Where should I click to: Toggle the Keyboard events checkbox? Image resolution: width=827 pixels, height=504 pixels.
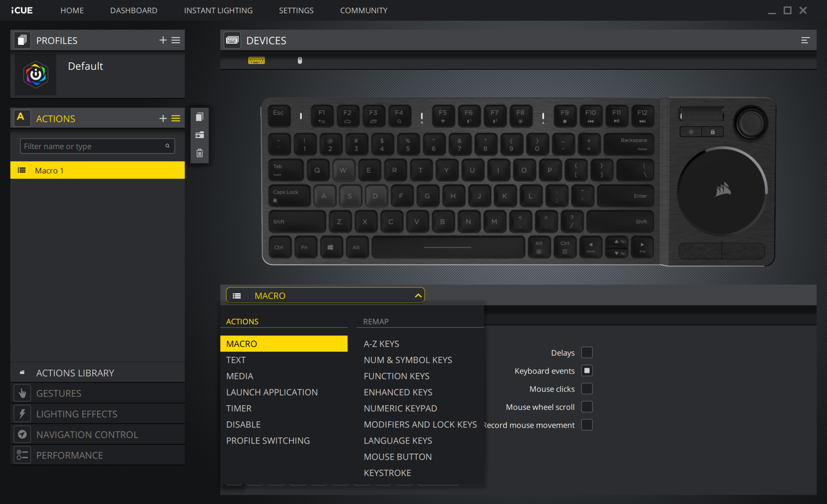click(587, 371)
